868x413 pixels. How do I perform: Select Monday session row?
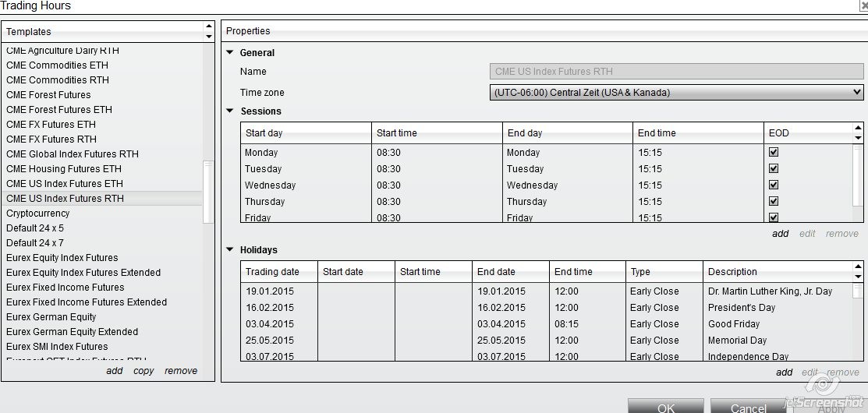[547, 152]
